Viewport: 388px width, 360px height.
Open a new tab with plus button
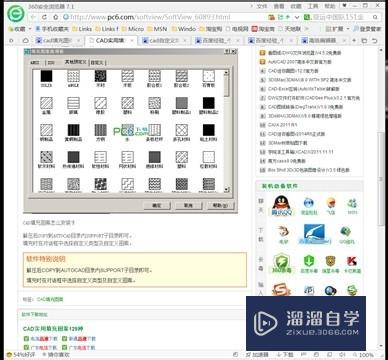355,41
